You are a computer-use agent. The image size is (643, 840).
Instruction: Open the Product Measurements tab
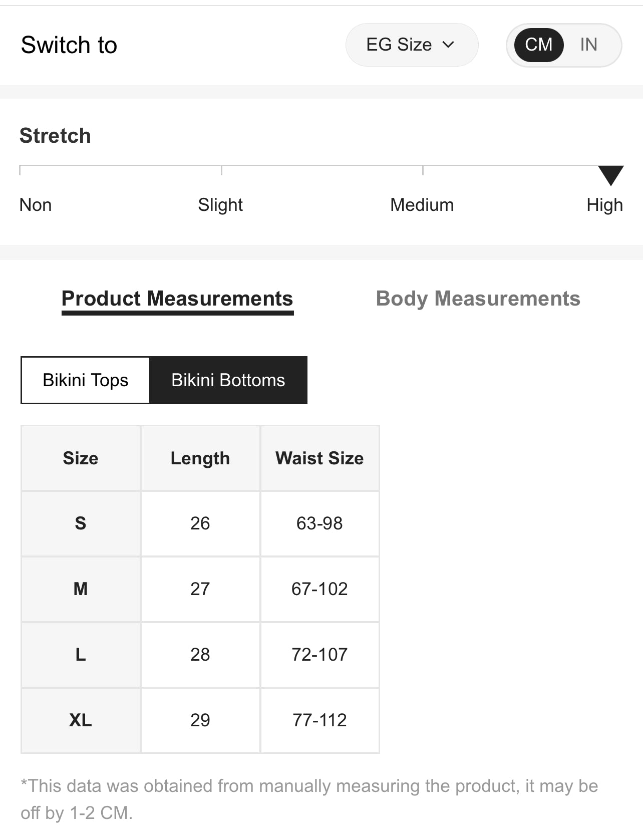click(177, 299)
